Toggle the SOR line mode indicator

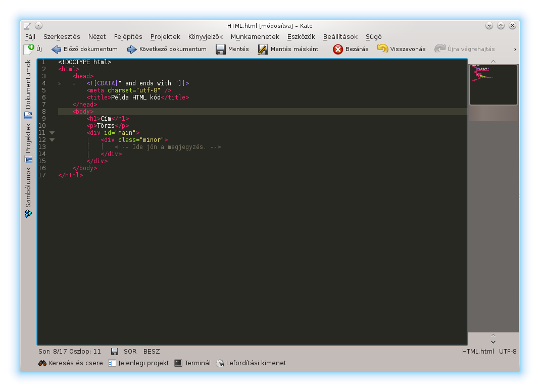(x=130, y=352)
